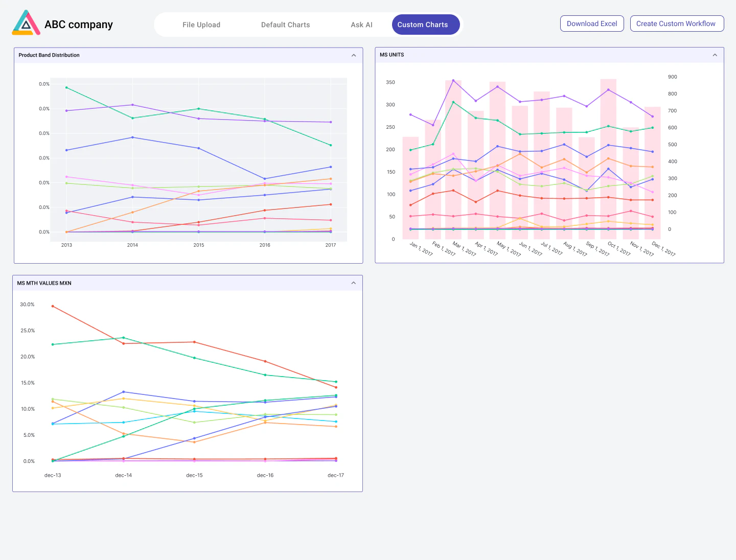Collapse the Product Band Distribution panel
This screenshot has width=736, height=560.
(x=354, y=55)
